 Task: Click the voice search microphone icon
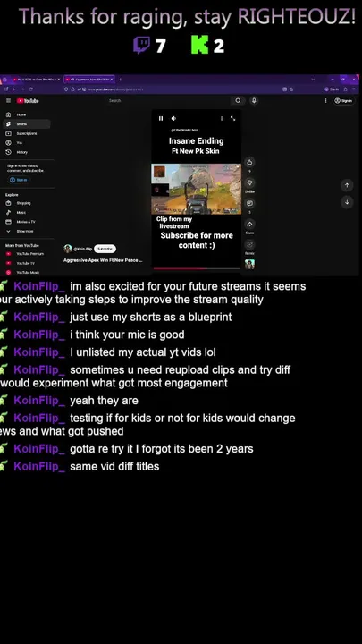(x=254, y=100)
